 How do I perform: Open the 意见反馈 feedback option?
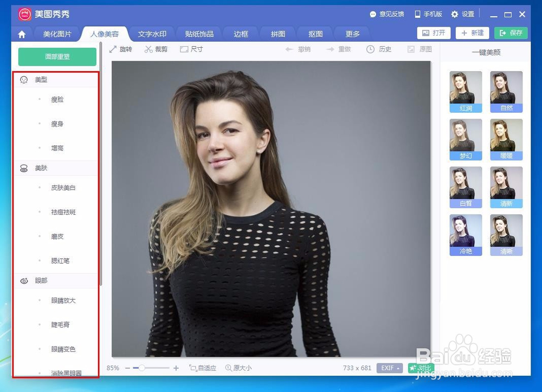(387, 14)
